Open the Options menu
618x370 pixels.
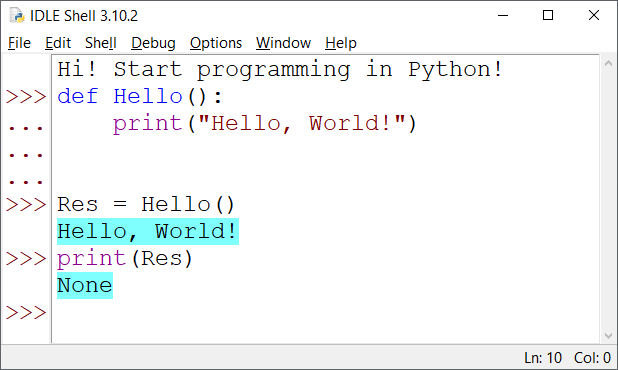(x=216, y=43)
